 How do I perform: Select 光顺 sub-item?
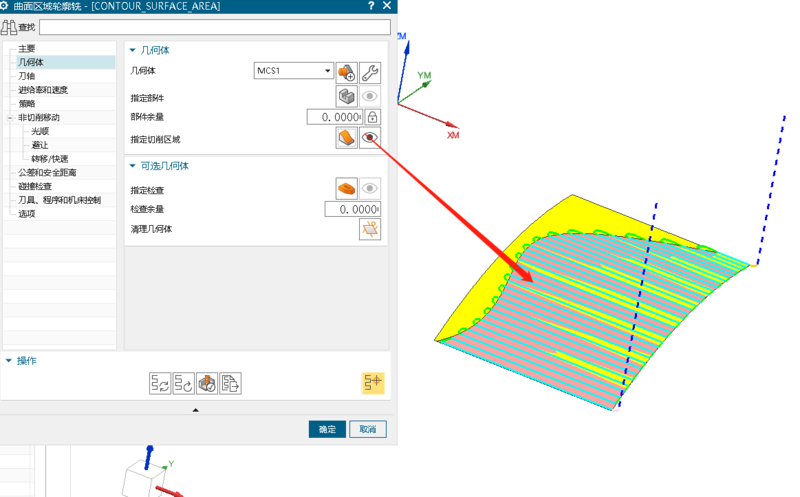point(40,131)
